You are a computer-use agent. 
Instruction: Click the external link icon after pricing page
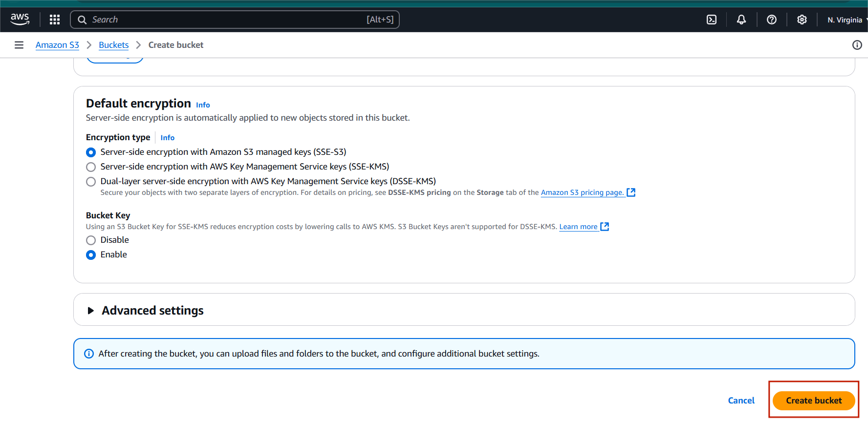tap(631, 192)
